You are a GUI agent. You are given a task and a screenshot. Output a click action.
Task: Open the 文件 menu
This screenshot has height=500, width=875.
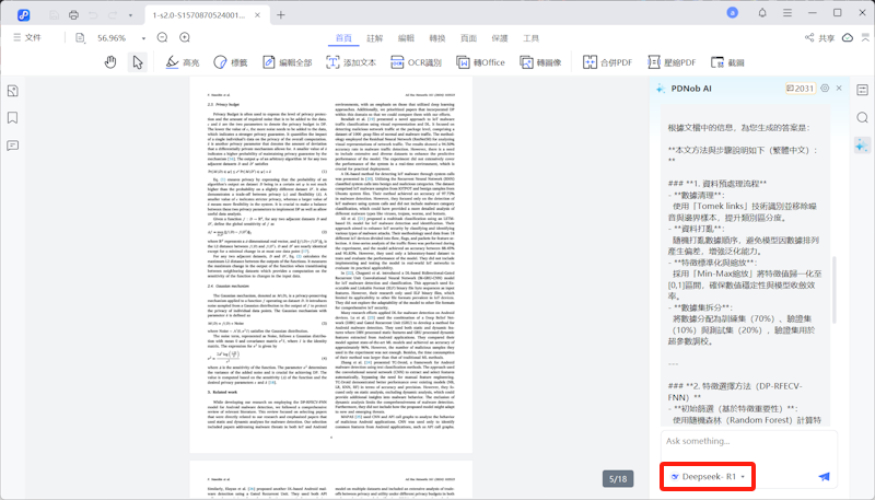coord(27,38)
